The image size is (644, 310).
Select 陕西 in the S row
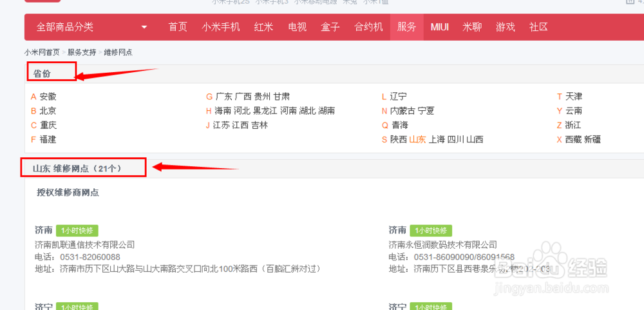[399, 139]
